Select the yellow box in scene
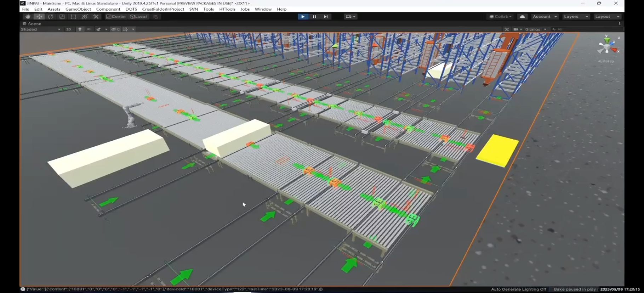This screenshot has width=644, height=293. click(497, 150)
